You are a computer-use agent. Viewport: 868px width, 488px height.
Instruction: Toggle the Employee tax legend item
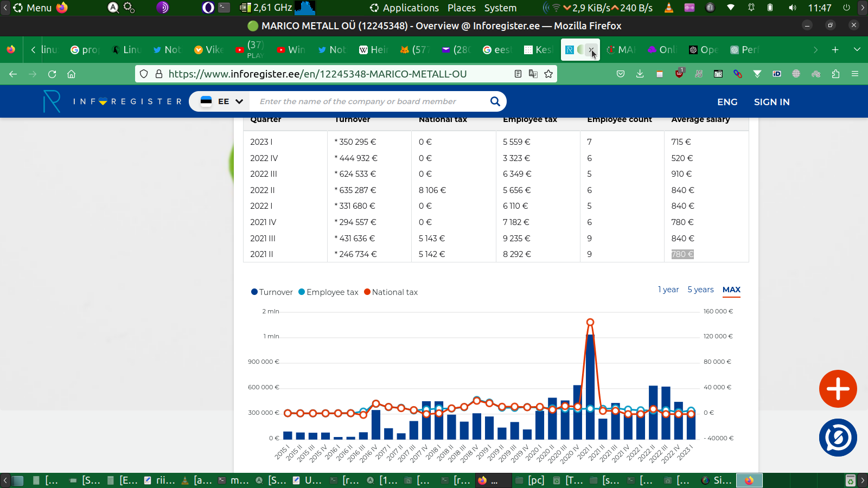pos(328,292)
